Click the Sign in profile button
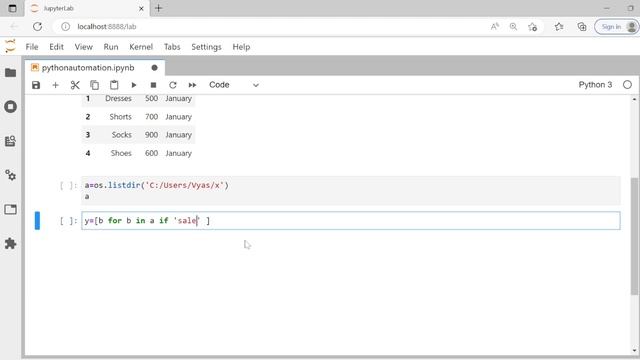 [x=616, y=27]
